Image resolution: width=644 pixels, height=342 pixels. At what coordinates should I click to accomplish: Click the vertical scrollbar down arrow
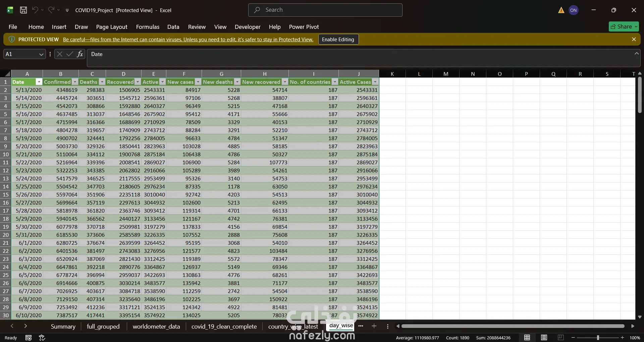tap(640, 317)
